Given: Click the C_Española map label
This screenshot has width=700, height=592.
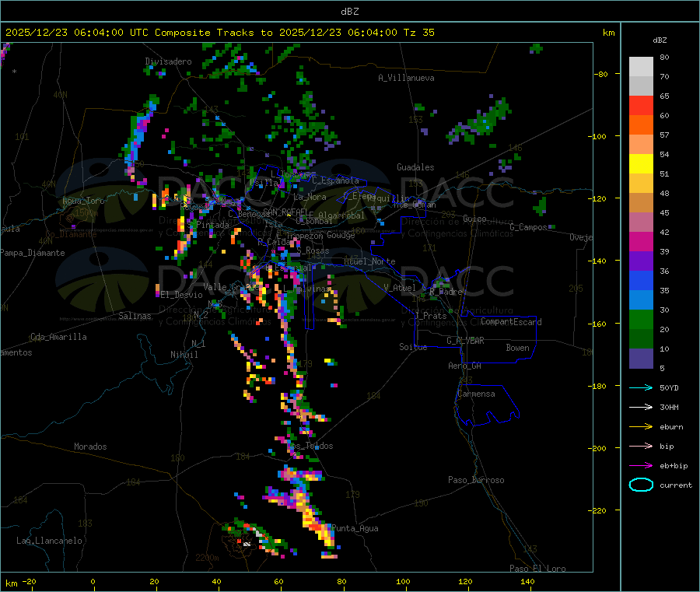Looking at the screenshot, I should tap(335, 180).
